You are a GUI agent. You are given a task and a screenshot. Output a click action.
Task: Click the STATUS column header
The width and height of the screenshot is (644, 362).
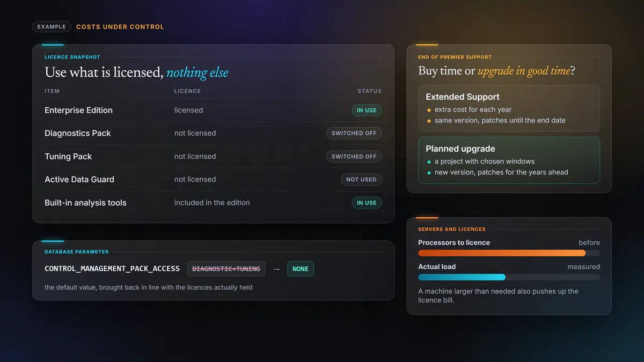pyautogui.click(x=370, y=91)
